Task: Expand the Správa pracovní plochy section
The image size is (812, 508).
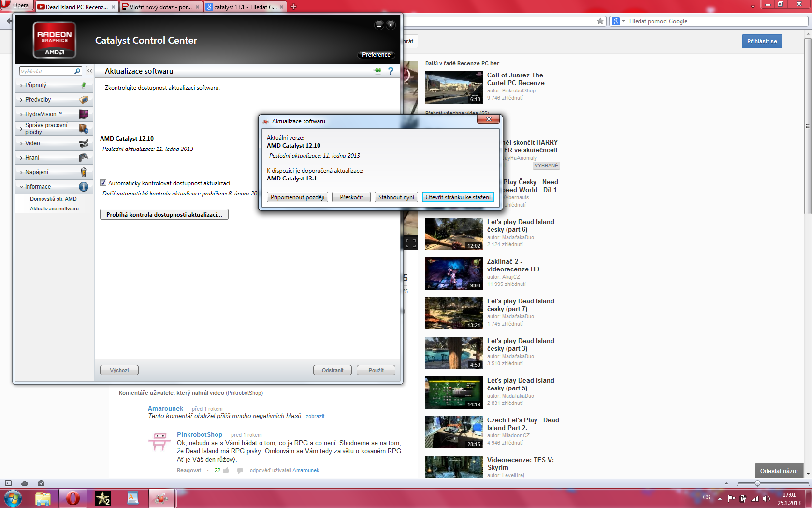Action: coord(21,129)
